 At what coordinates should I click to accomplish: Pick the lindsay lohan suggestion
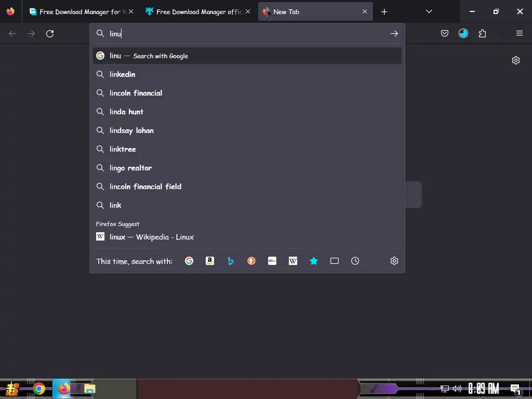(247, 130)
